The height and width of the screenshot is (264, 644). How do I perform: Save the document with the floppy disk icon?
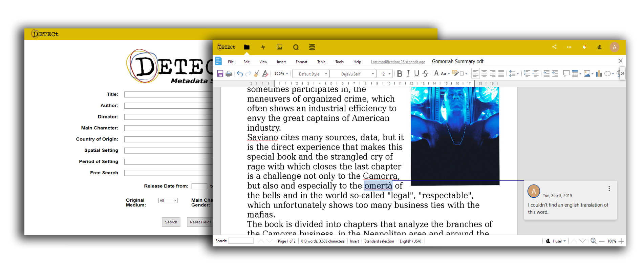(220, 74)
